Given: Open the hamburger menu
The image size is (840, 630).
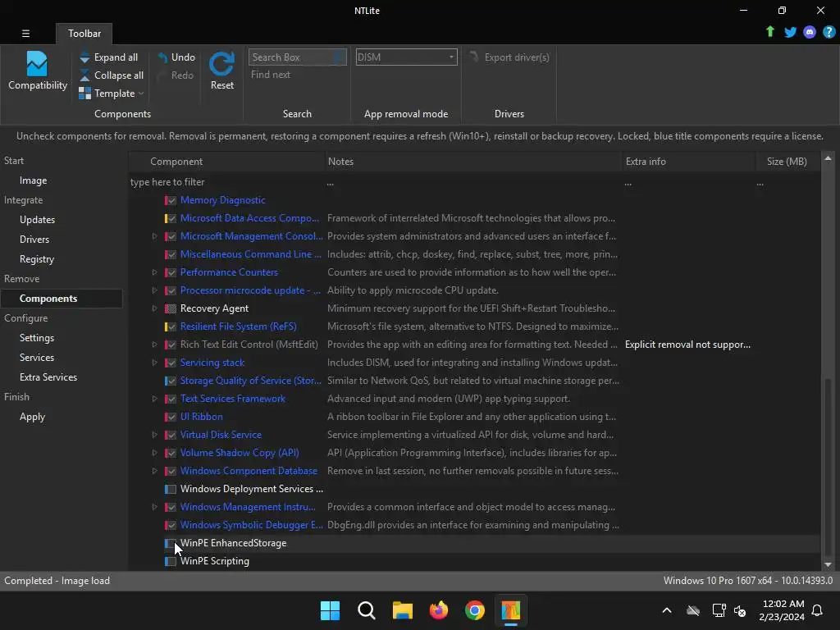Looking at the screenshot, I should (x=25, y=33).
